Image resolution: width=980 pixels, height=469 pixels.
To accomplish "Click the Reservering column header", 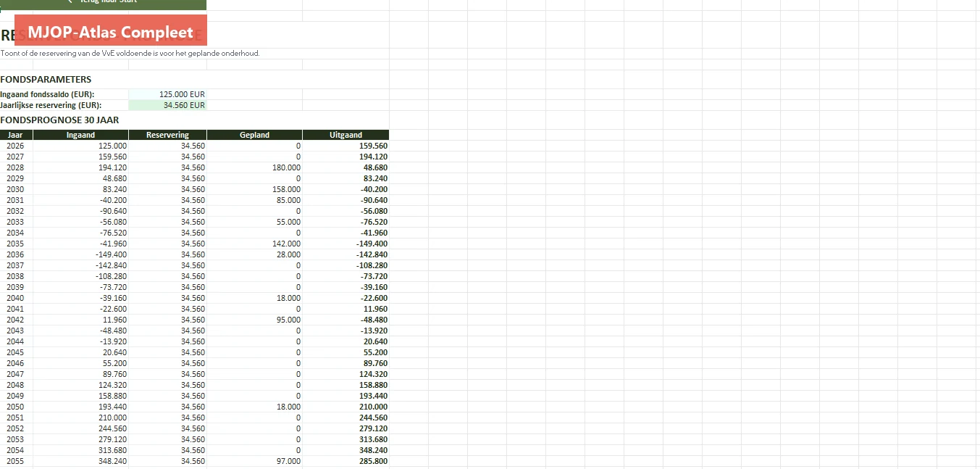I will (167, 135).
